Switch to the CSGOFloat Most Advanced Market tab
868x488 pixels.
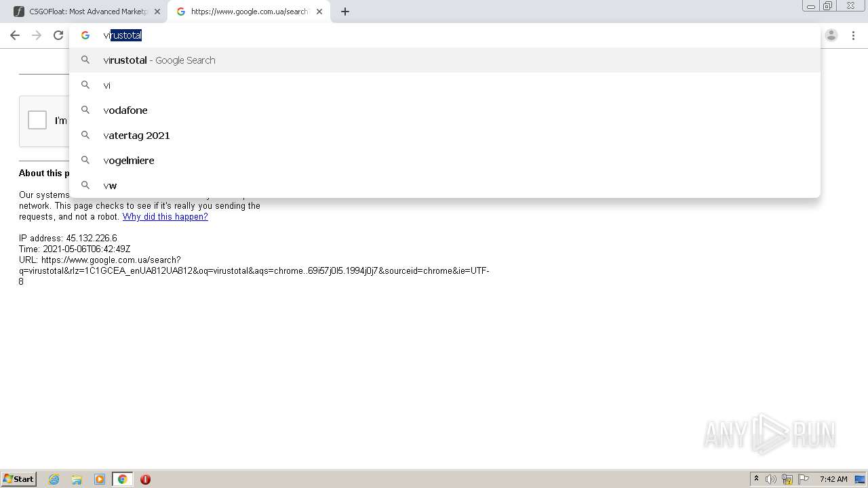(88, 12)
